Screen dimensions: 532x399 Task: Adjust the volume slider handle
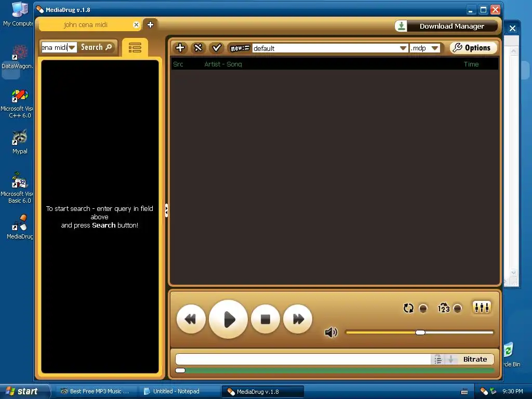coord(420,332)
